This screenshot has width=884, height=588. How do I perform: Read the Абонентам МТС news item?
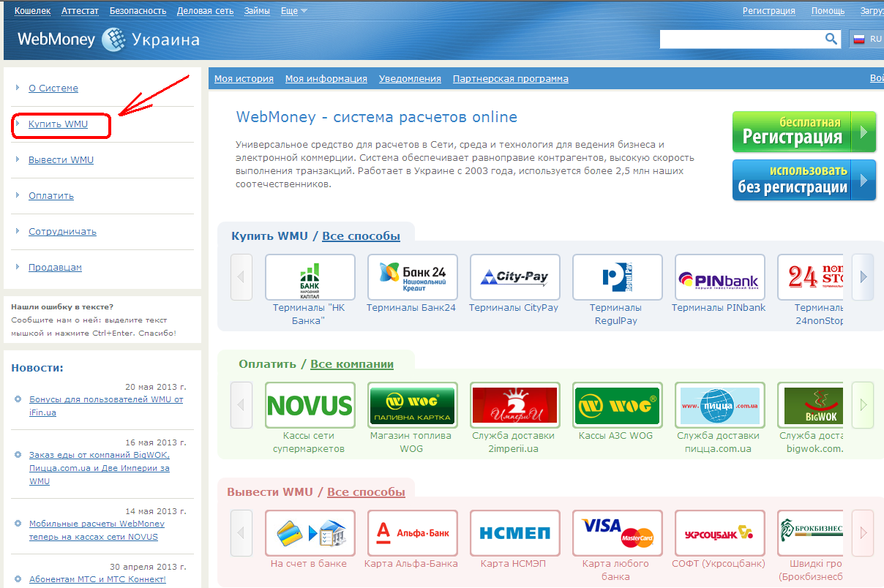click(97, 579)
